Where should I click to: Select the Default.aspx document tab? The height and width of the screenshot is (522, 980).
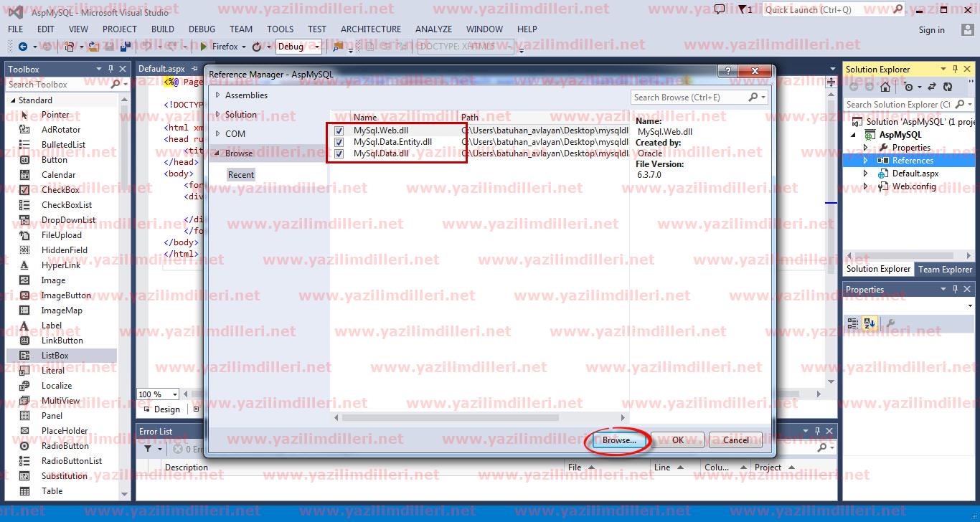(x=161, y=69)
